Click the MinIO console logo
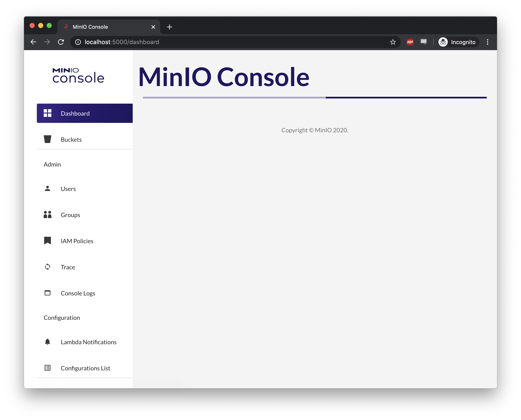The height and width of the screenshot is (420, 521). (x=78, y=75)
